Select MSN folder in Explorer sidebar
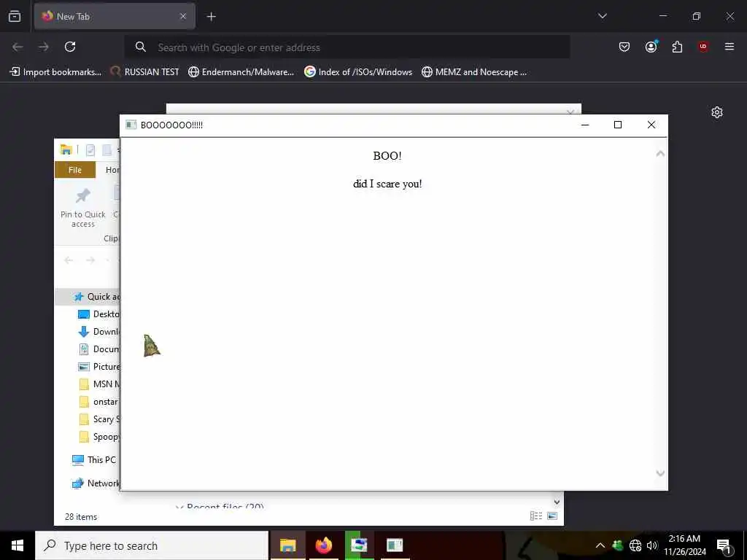 click(99, 384)
